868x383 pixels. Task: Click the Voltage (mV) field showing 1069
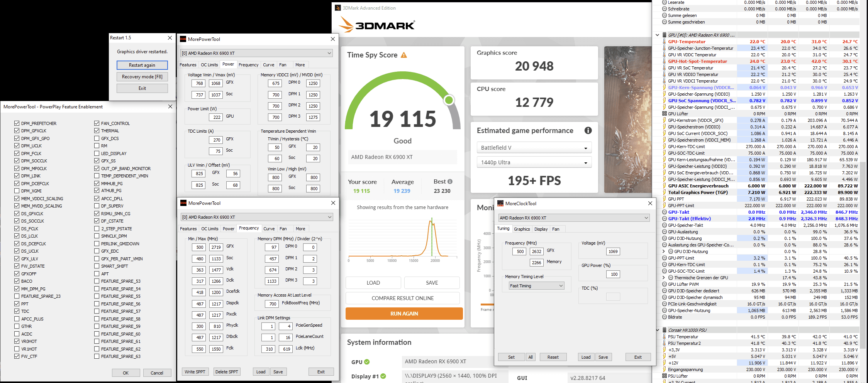tap(613, 251)
